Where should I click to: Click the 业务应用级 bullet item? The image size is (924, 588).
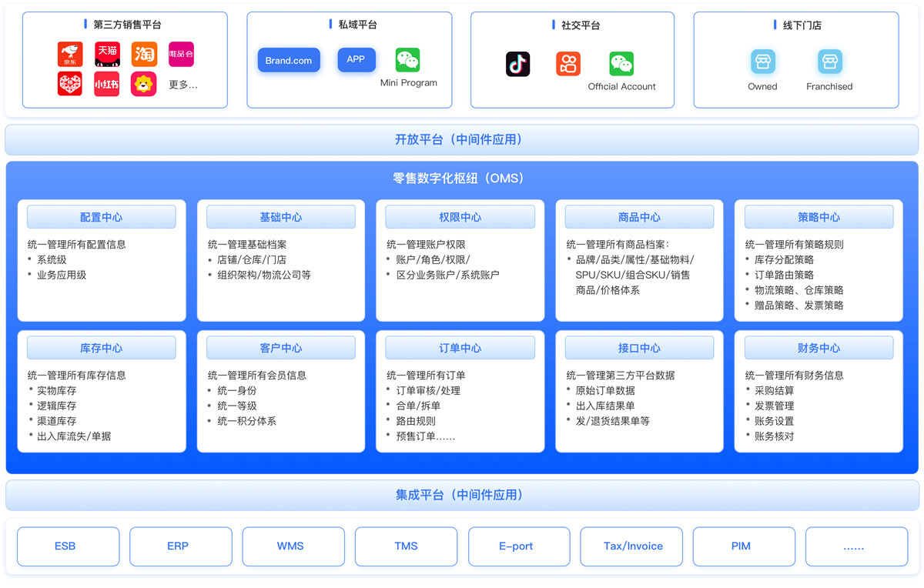point(62,276)
